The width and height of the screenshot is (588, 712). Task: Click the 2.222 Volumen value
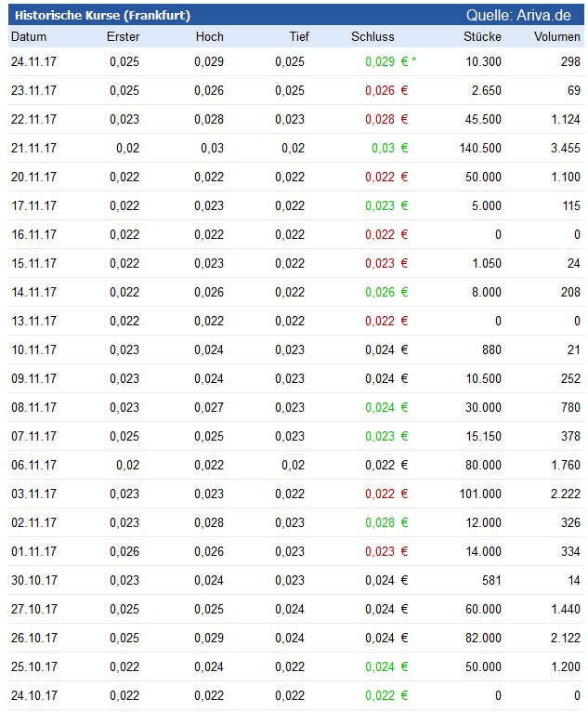pos(565,494)
